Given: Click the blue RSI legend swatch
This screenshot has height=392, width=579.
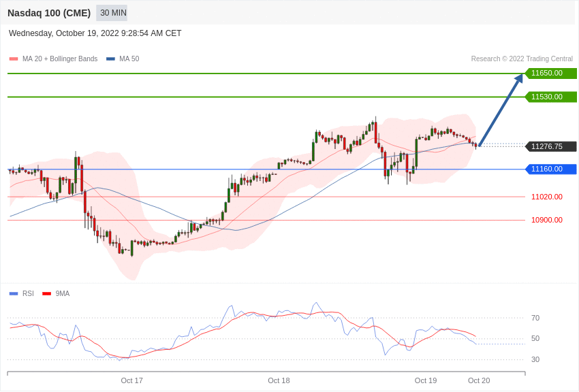Looking at the screenshot, I should [14, 294].
